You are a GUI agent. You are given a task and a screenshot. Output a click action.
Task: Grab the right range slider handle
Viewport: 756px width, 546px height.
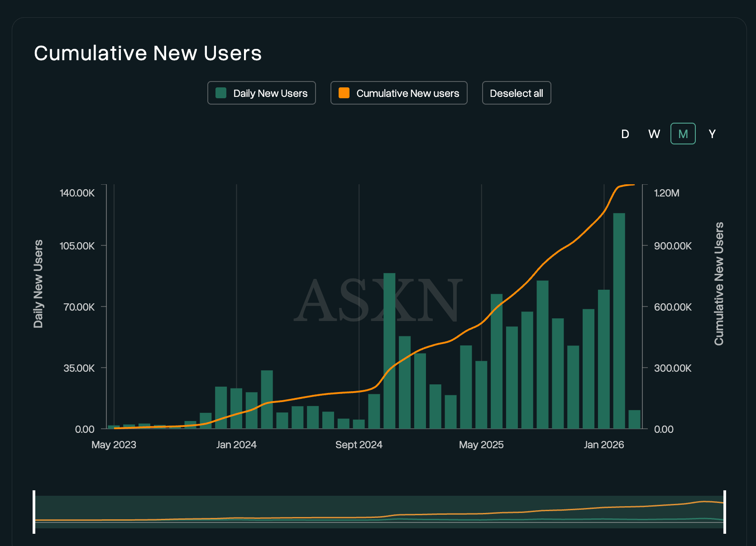(x=725, y=512)
